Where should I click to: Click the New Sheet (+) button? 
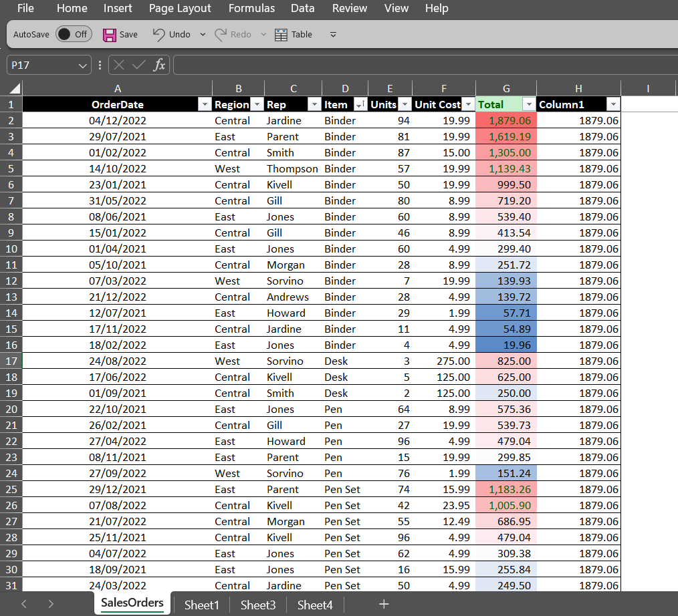tap(384, 605)
